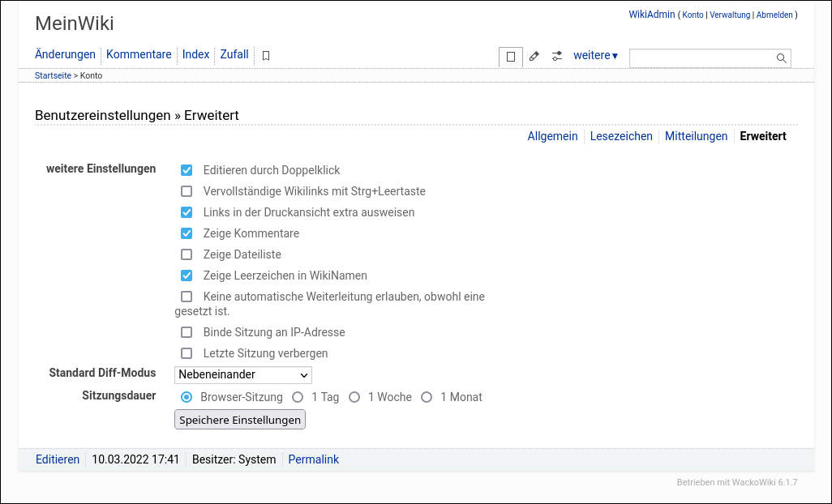Open the Standard Diff-Modus dropdown

click(242, 374)
